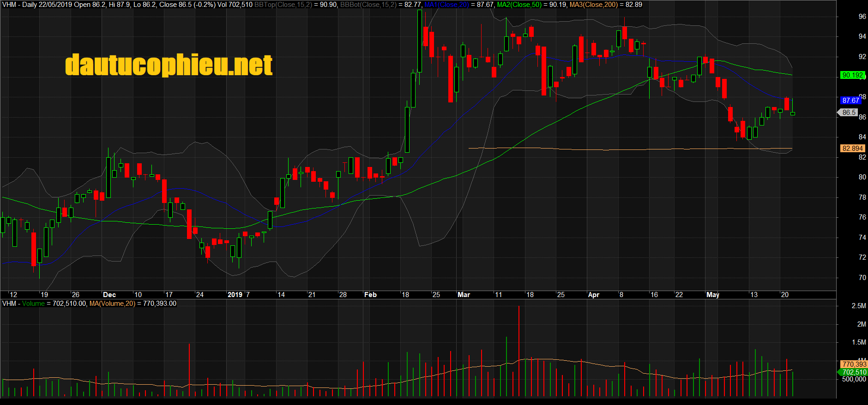Click the dautucophieu.net watermark text
This screenshot has height=405, width=868.
pos(169,65)
